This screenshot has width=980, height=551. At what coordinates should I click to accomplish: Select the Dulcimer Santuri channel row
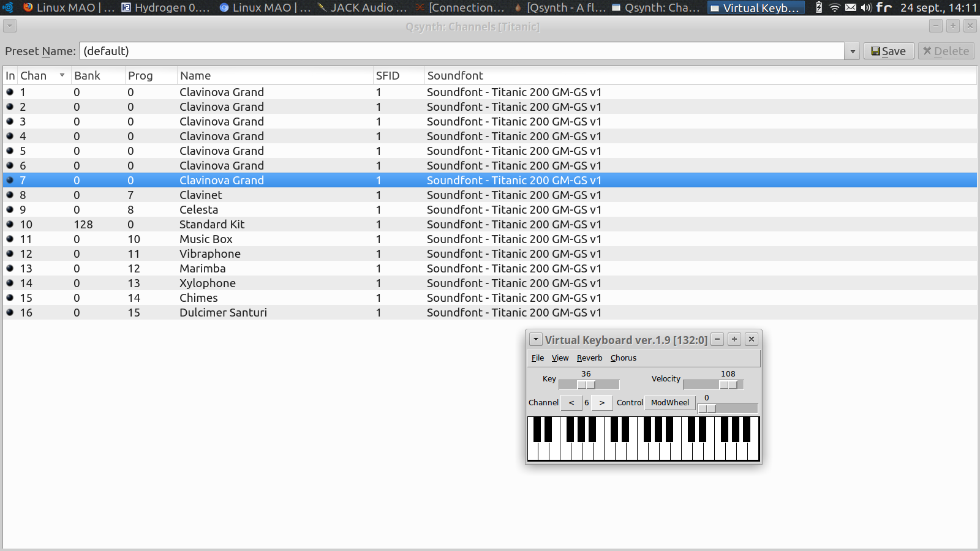click(489, 312)
